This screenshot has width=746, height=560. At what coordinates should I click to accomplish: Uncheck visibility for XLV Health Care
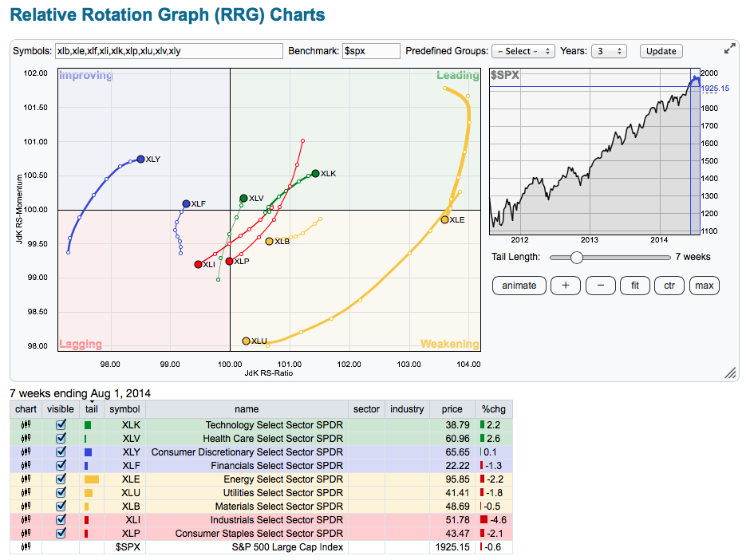[61, 439]
